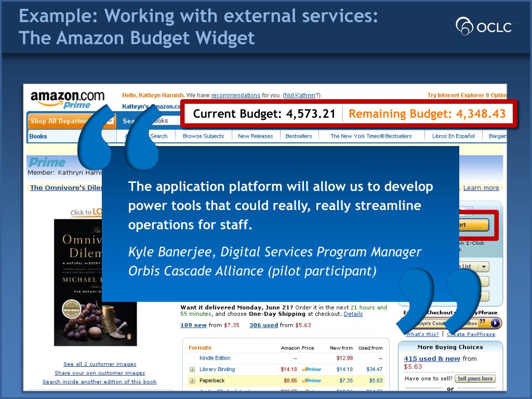532x399 pixels.
Task: Open The New York Times Bestsellers
Action: coord(371,136)
